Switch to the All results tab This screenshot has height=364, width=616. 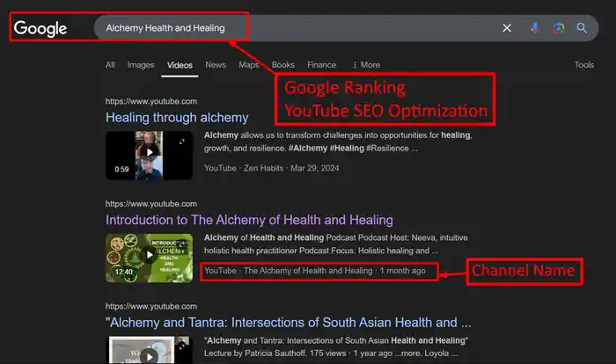[110, 65]
